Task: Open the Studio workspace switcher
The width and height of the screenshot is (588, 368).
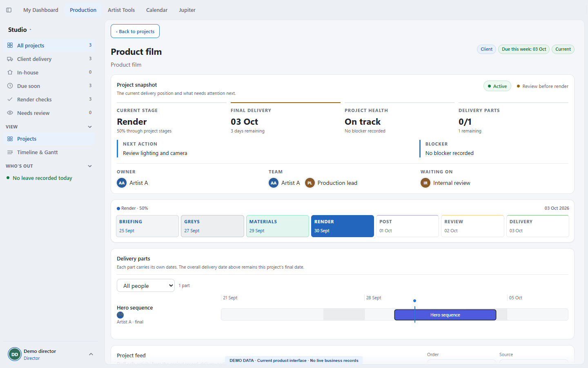Action: pyautogui.click(x=20, y=29)
